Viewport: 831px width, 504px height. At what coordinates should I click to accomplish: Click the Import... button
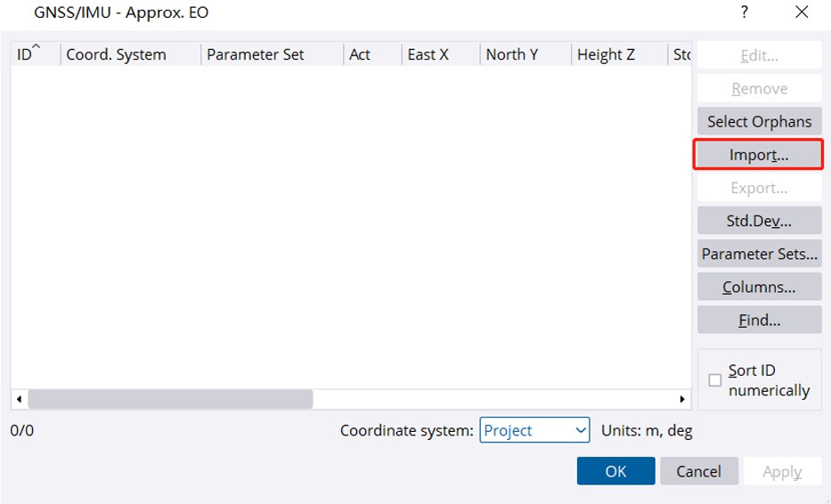tap(758, 155)
